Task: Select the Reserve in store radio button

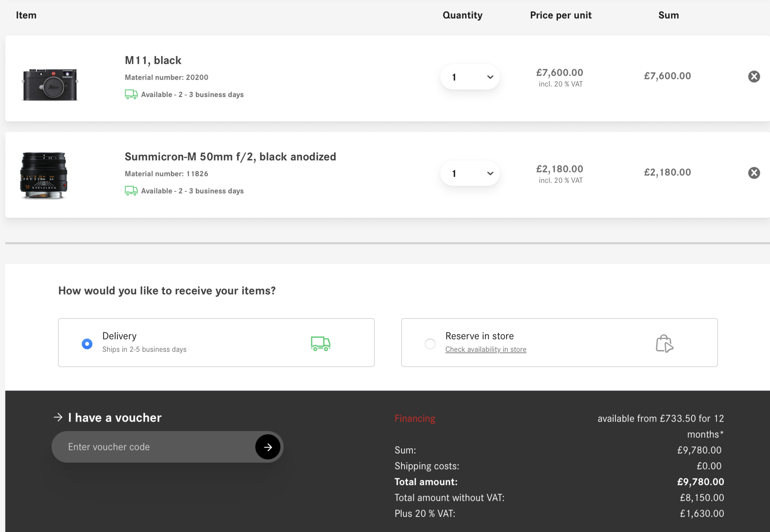Action: 430,343
